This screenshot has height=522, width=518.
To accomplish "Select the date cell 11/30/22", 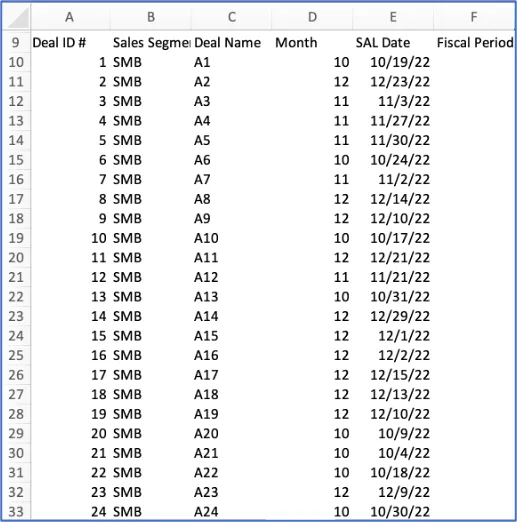I will click(x=393, y=140).
